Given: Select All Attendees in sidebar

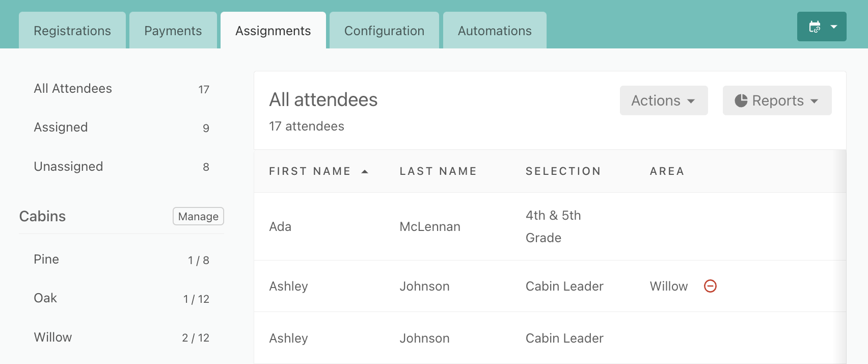Looking at the screenshot, I should [121, 89].
